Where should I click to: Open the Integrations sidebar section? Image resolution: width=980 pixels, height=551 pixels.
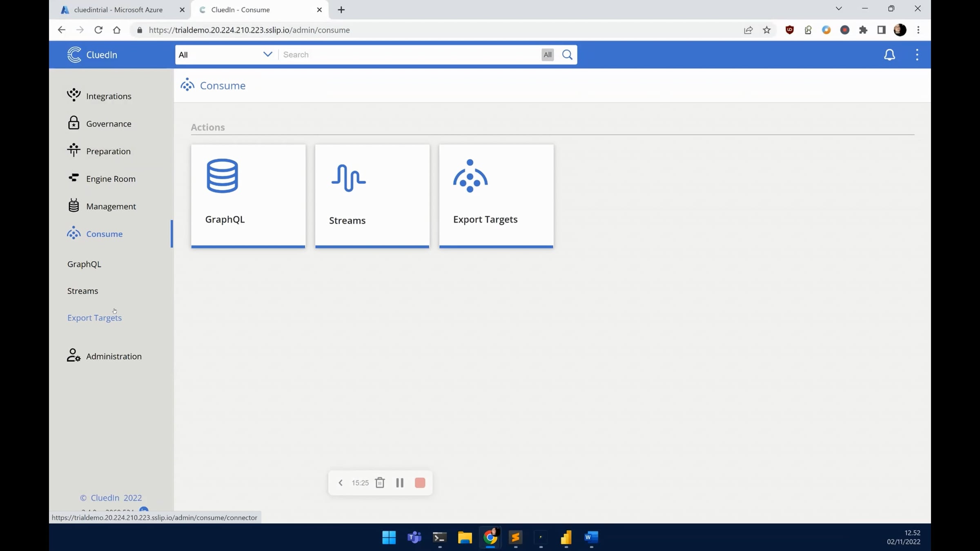tap(109, 96)
